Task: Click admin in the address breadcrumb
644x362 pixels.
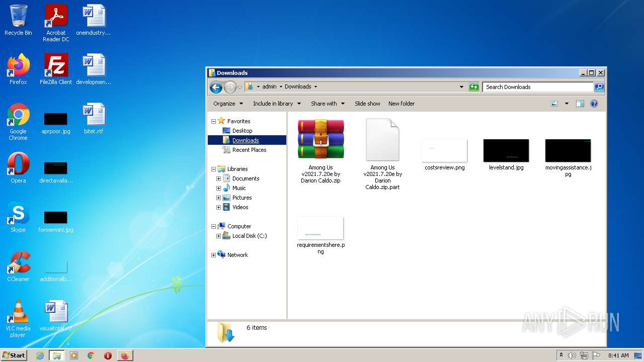Action: pyautogui.click(x=269, y=86)
